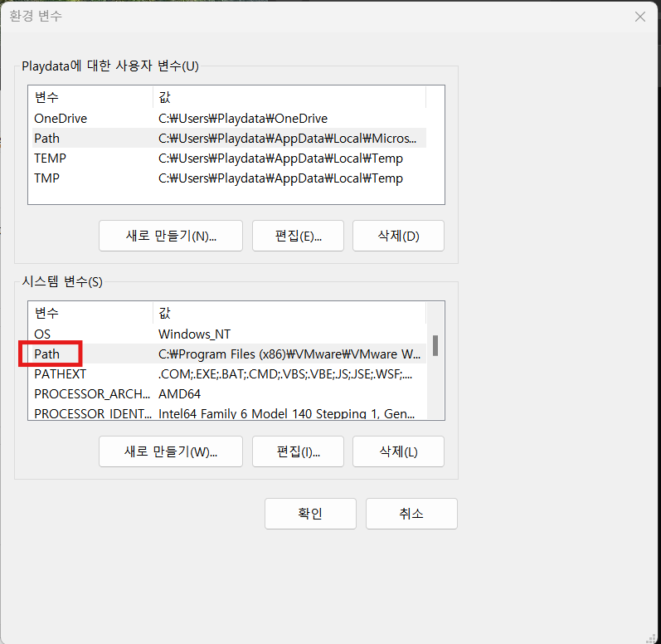Click AMD64 value cell
661x644 pixels.
pyautogui.click(x=180, y=394)
